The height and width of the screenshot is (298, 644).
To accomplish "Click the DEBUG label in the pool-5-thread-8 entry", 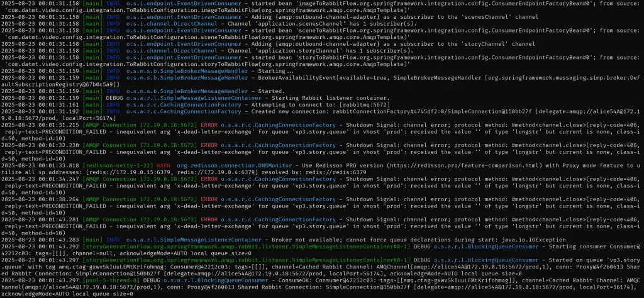I will coord(152,281).
